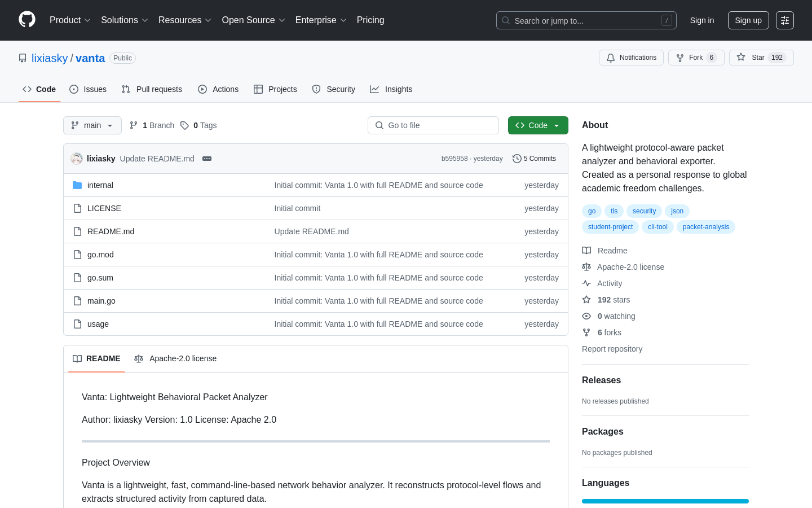Click Report repository

coord(612,349)
